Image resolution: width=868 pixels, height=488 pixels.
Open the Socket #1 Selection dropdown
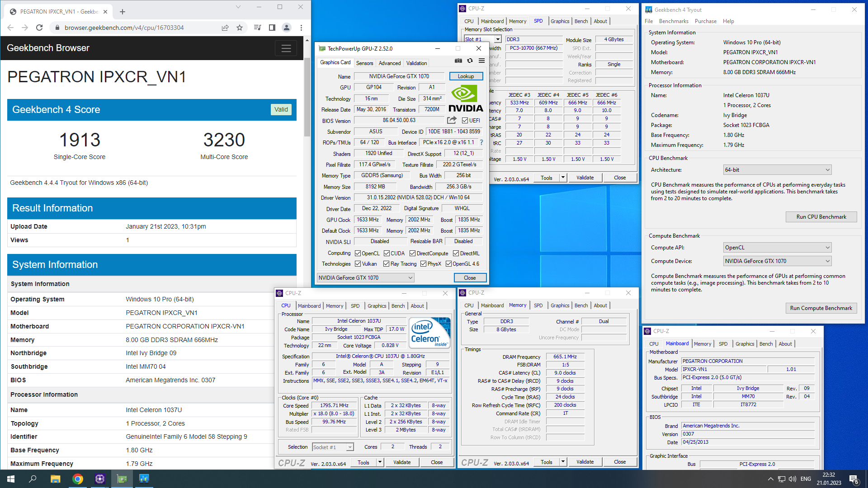pyautogui.click(x=333, y=447)
